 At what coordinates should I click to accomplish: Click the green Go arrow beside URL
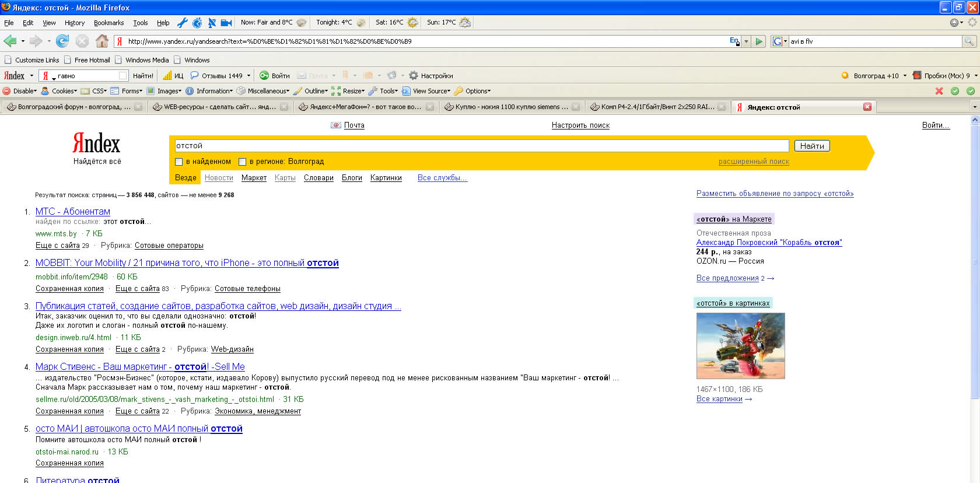click(x=759, y=41)
